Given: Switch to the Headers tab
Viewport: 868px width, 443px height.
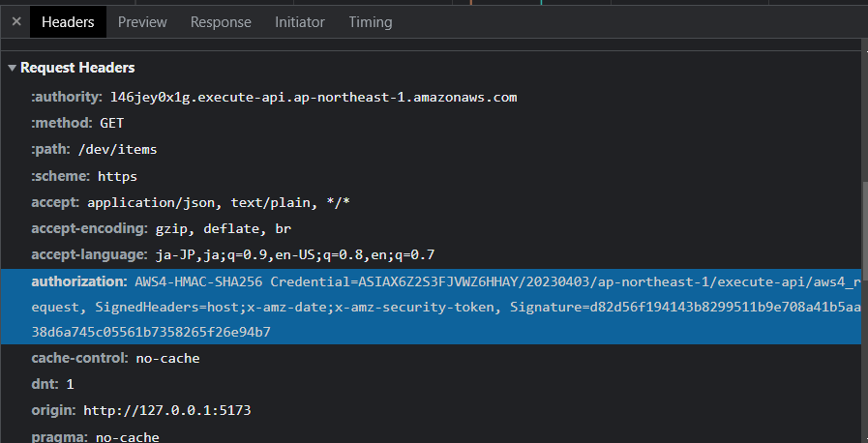Looking at the screenshot, I should pos(68,21).
